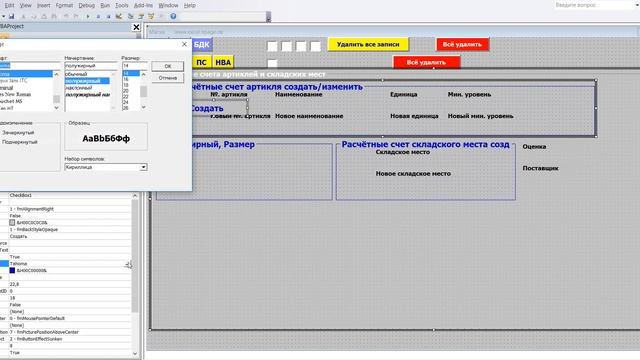The image size is (640, 360).
Task: Click Properties panel scrollbar down arrow
Action: point(135,353)
